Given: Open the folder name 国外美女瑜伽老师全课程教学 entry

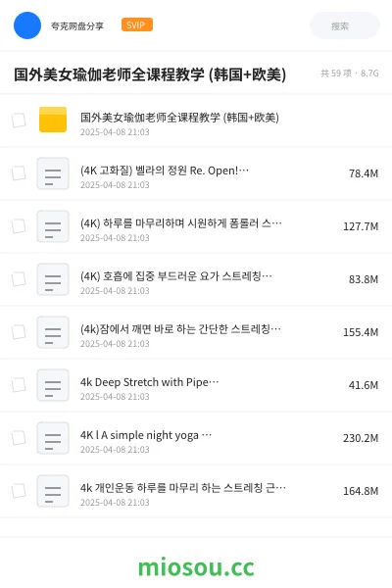Looking at the screenshot, I should click(x=179, y=118).
